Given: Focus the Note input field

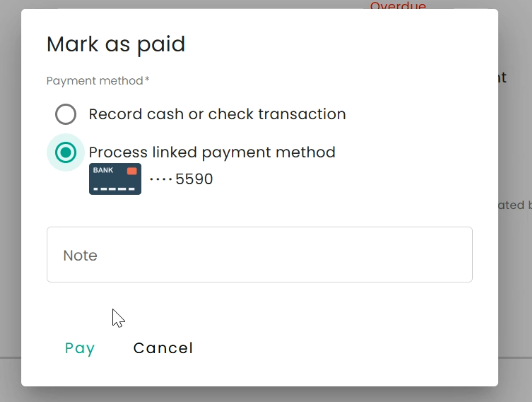Looking at the screenshot, I should pyautogui.click(x=260, y=254).
